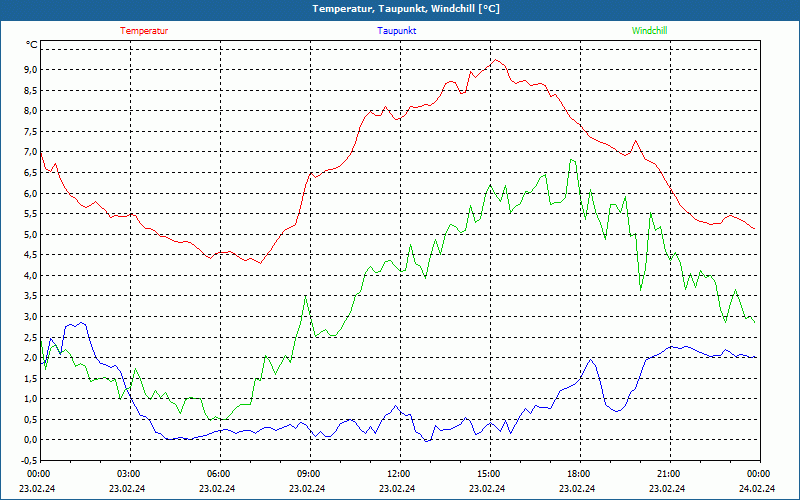The height and width of the screenshot is (500, 800).
Task: Click the 12:00 time axis label
Action: pyautogui.click(x=401, y=474)
